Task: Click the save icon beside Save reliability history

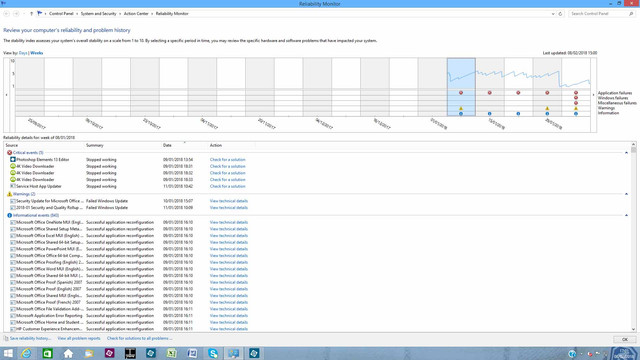Action: [6, 338]
